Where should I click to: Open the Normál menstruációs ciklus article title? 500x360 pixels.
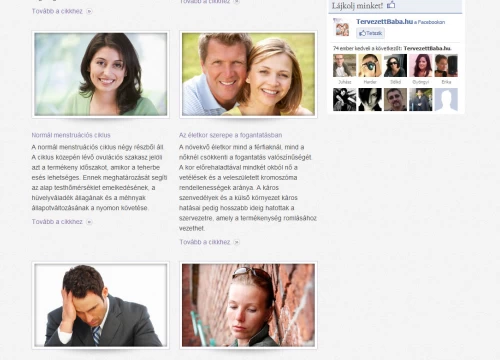(x=71, y=135)
